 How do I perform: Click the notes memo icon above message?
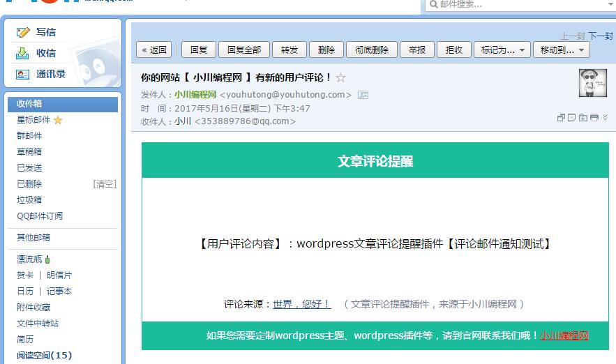click(x=572, y=117)
